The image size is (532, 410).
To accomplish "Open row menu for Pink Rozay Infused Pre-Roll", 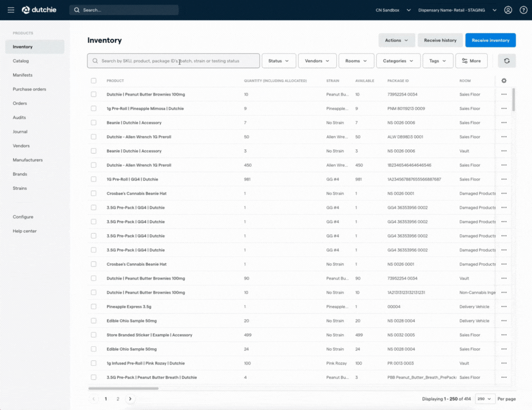I will [x=504, y=363].
